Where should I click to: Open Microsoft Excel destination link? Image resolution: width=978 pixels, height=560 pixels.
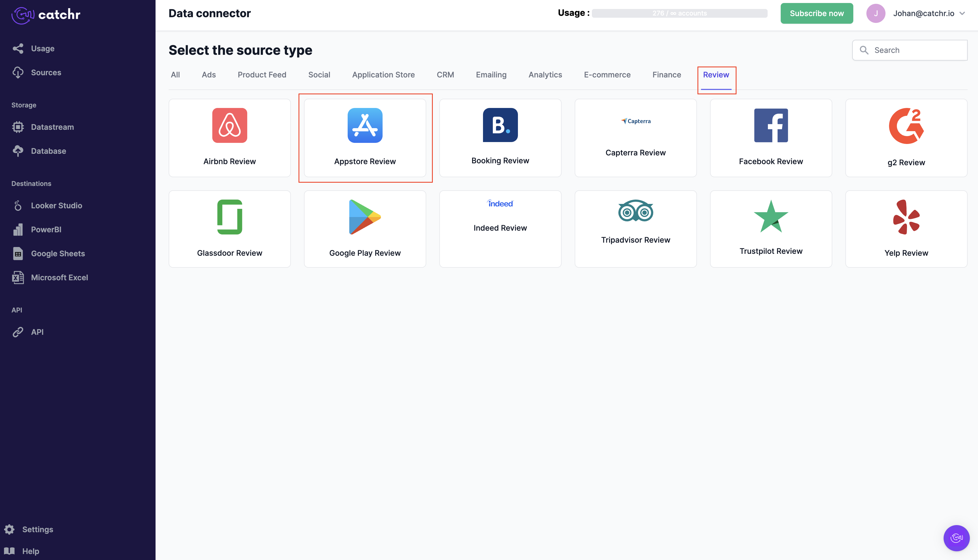(60, 277)
